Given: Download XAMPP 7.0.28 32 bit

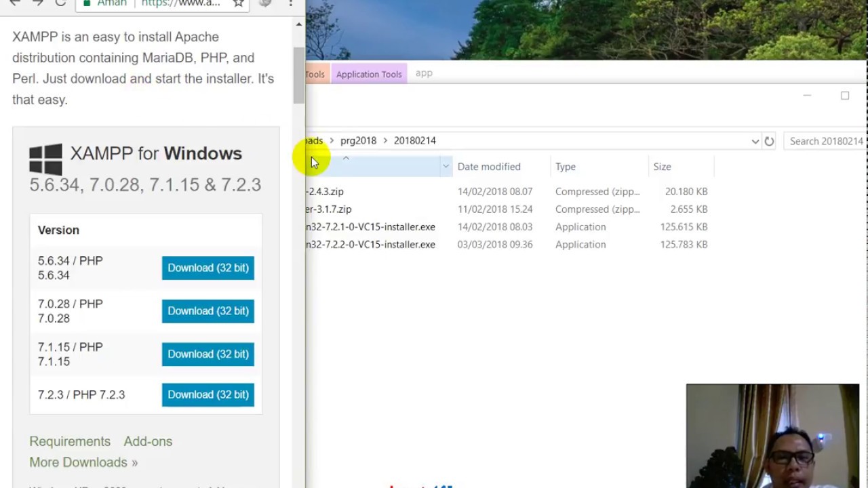Looking at the screenshot, I should (x=208, y=311).
